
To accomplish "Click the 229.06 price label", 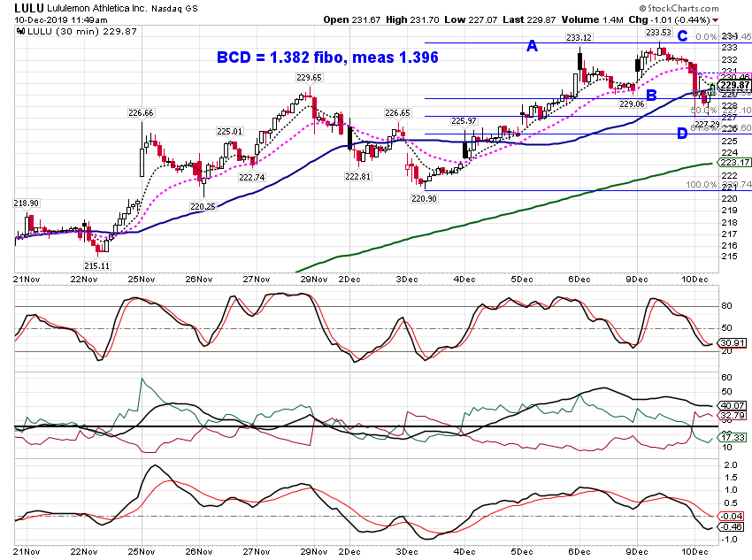I will pyautogui.click(x=632, y=104).
